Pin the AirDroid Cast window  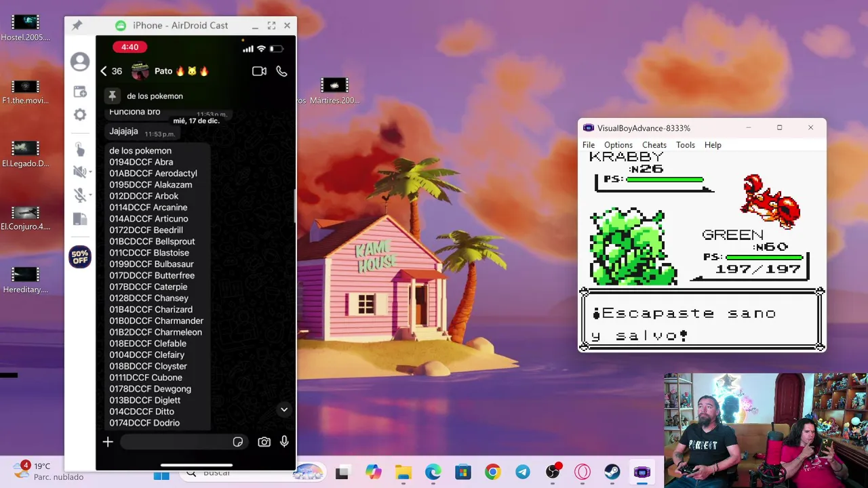click(x=77, y=25)
